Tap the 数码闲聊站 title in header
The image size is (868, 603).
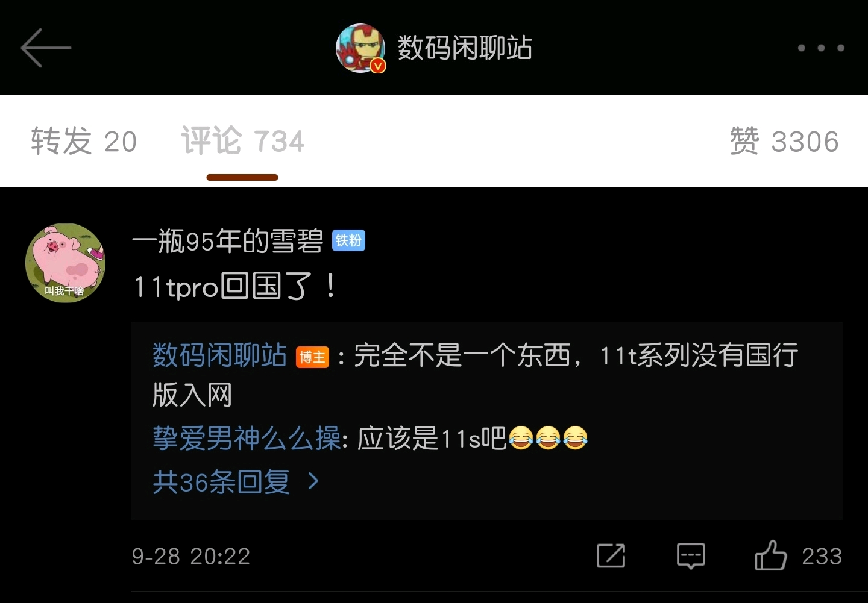[x=465, y=48]
